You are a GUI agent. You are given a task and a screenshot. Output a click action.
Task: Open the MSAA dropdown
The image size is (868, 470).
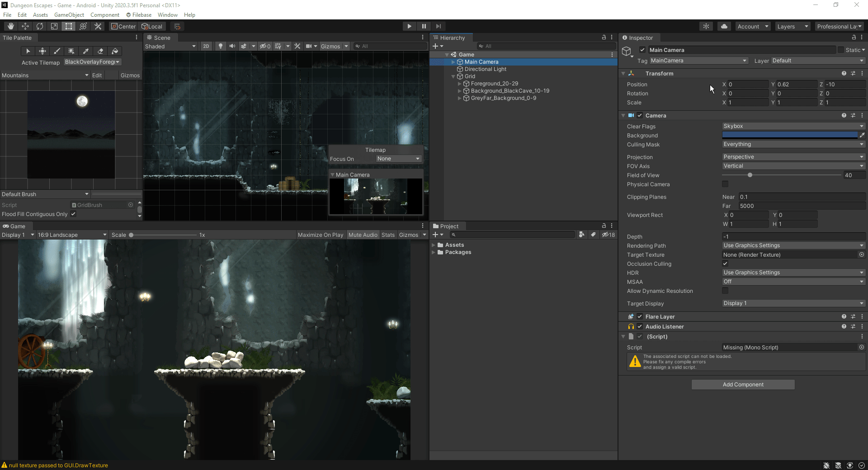coord(793,282)
